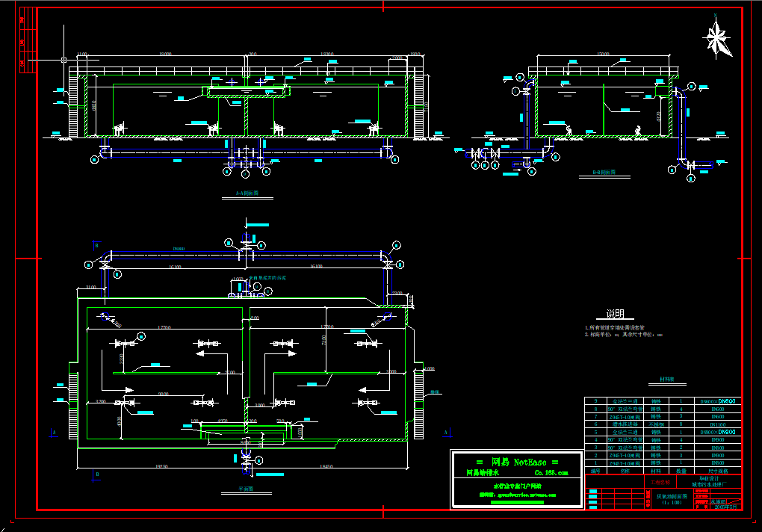The height and width of the screenshot is (532, 762).
Task: Click the north arrow compass symbol
Action: 717,38
